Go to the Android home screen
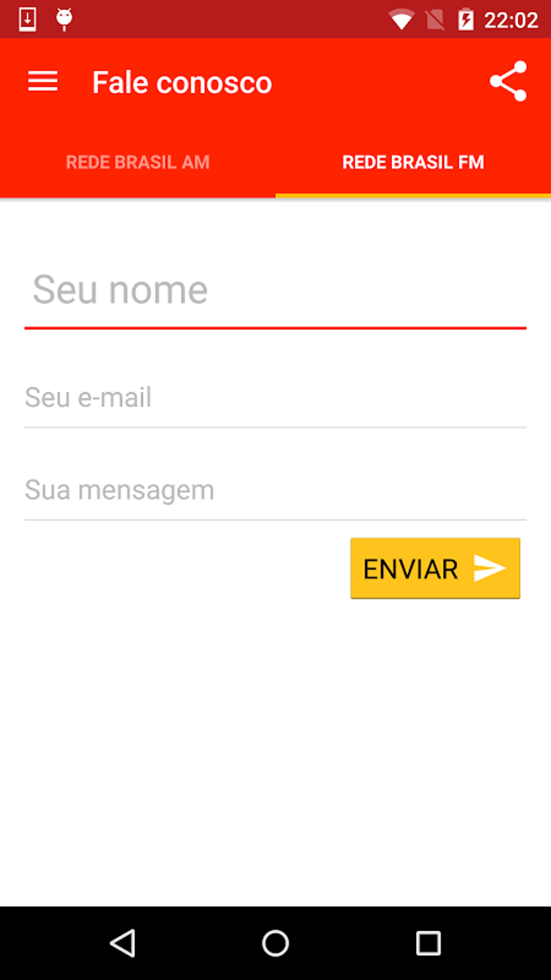Image resolution: width=551 pixels, height=980 pixels. click(275, 943)
